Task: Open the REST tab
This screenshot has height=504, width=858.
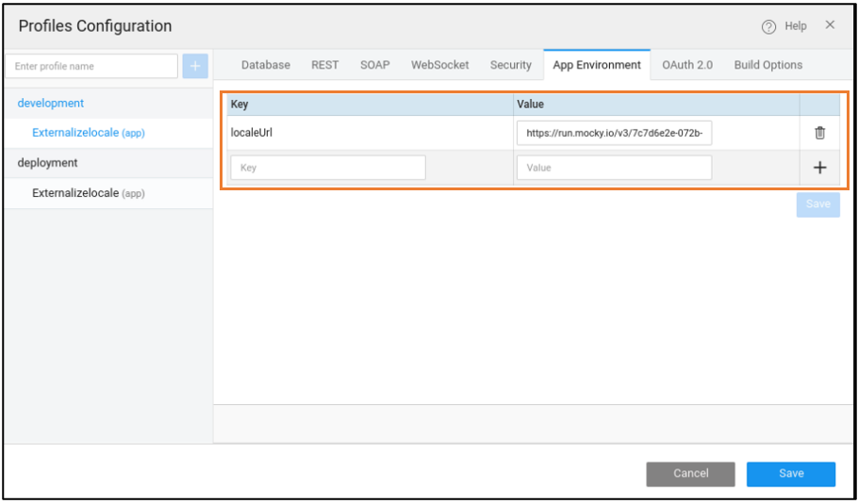Action: [324, 65]
